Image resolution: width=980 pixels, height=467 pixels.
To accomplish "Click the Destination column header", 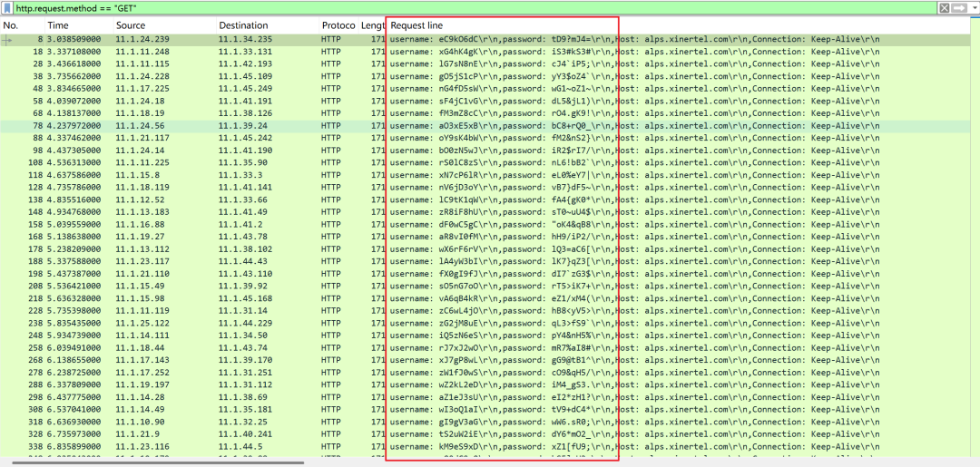I will tap(243, 25).
